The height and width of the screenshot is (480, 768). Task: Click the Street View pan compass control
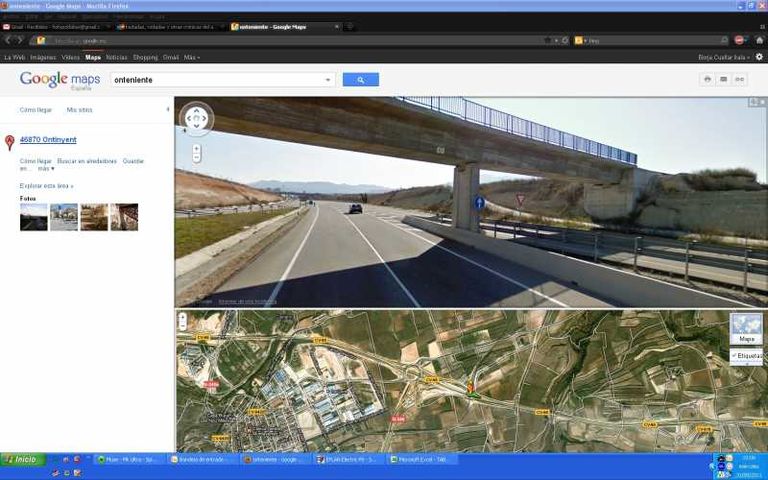196,119
